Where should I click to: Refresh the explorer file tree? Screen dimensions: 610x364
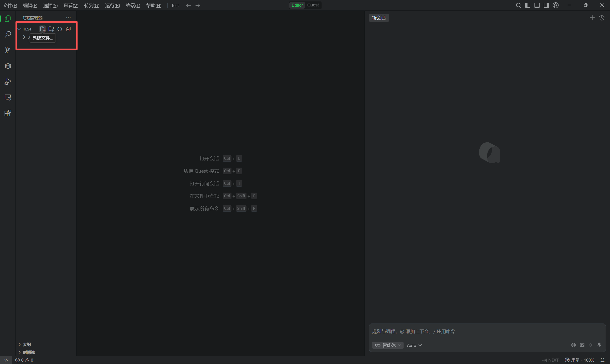point(60,29)
